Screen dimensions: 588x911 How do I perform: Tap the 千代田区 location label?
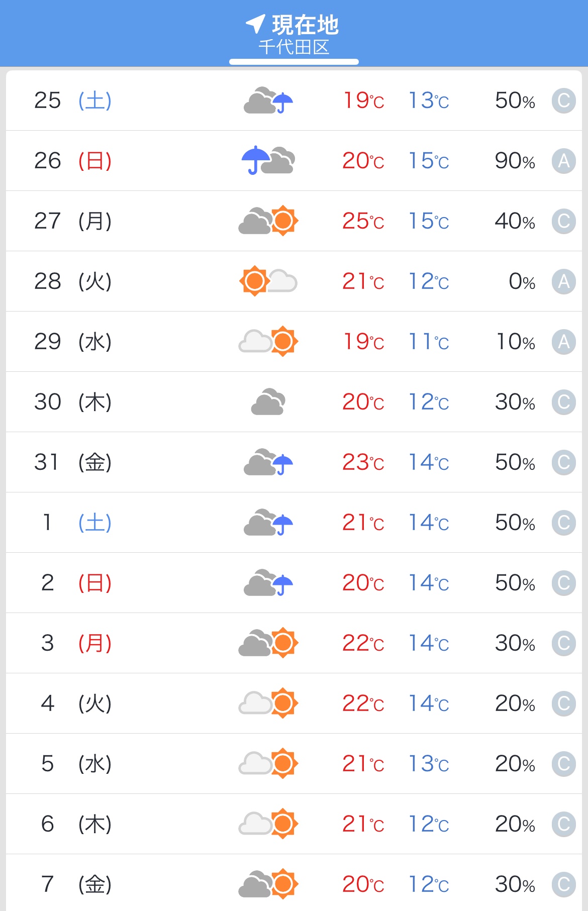[x=294, y=48]
